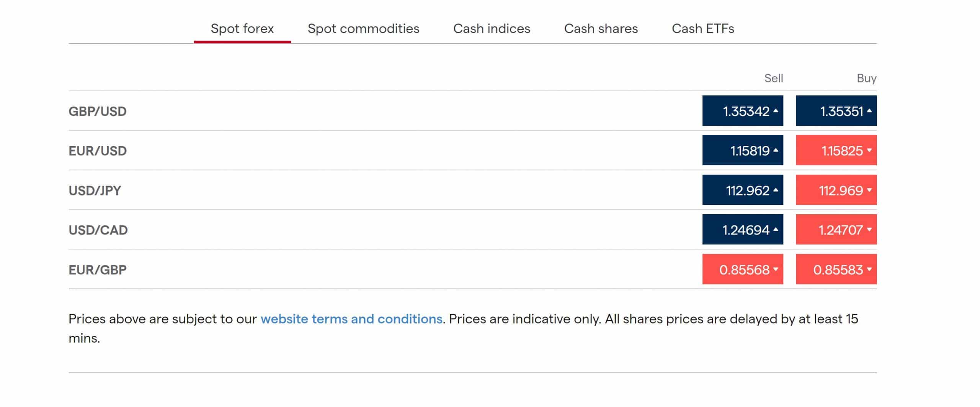Screen dimensions: 980x407
Task: Switch to the Spot commodities tab
Action: (363, 29)
